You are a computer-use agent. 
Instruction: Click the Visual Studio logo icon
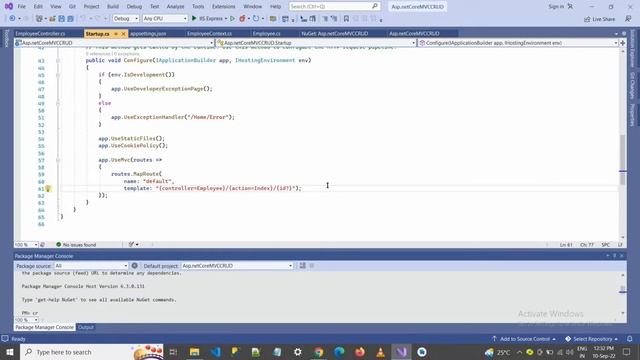9,6
